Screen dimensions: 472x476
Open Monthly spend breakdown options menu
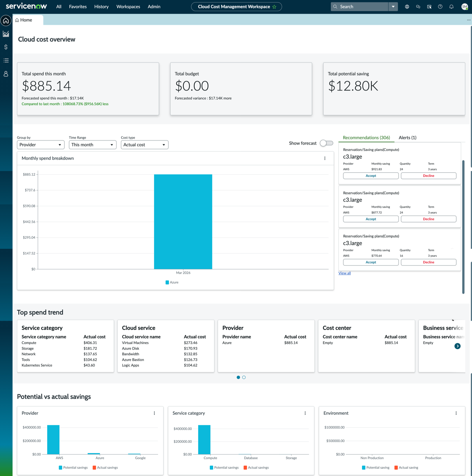pyautogui.click(x=325, y=158)
